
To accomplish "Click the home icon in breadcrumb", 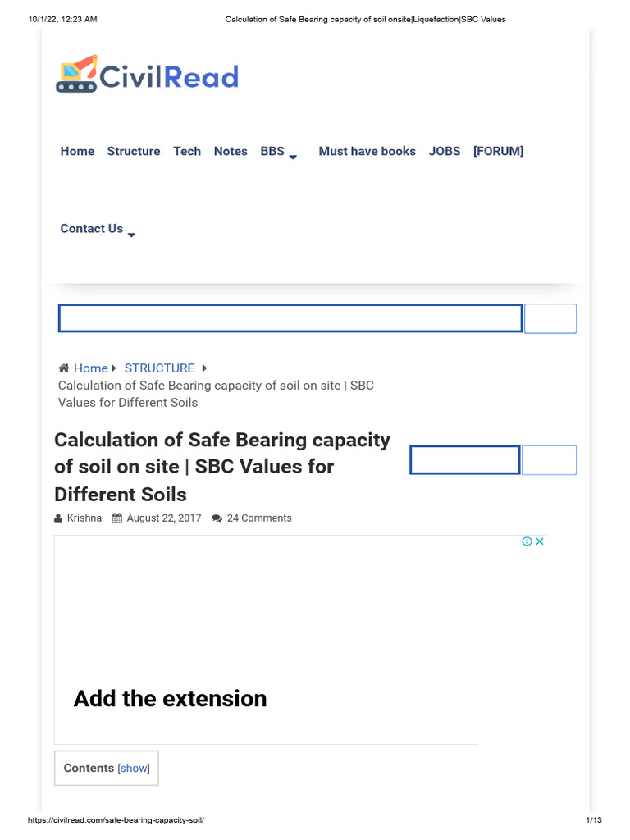I will pos(64,368).
